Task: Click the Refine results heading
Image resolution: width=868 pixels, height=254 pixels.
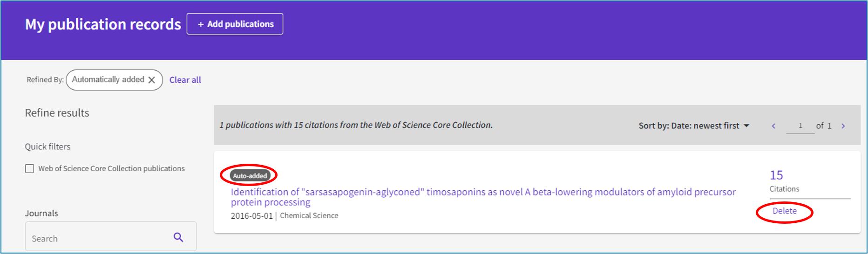Action: (57, 113)
